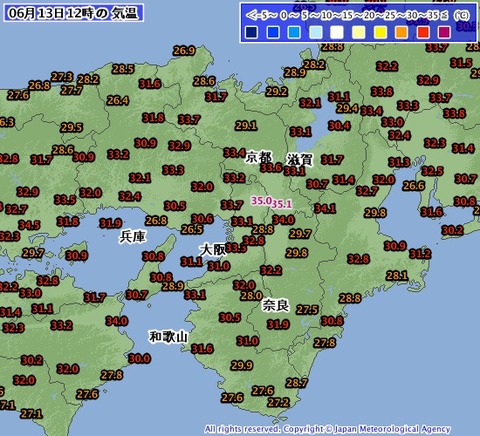Click the 30.6 temperature value
This screenshot has height=436, width=480.
pyautogui.click(x=202, y=219)
